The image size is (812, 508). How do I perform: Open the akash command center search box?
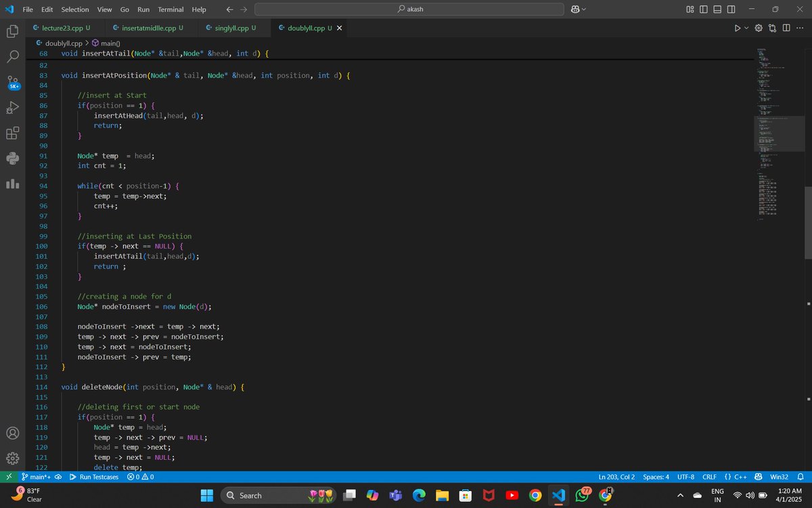pos(409,9)
